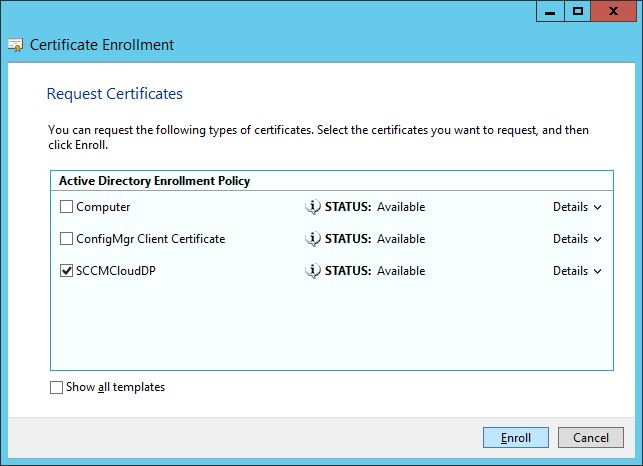
Task: Check the Computer certificate checkbox
Action: [66, 207]
